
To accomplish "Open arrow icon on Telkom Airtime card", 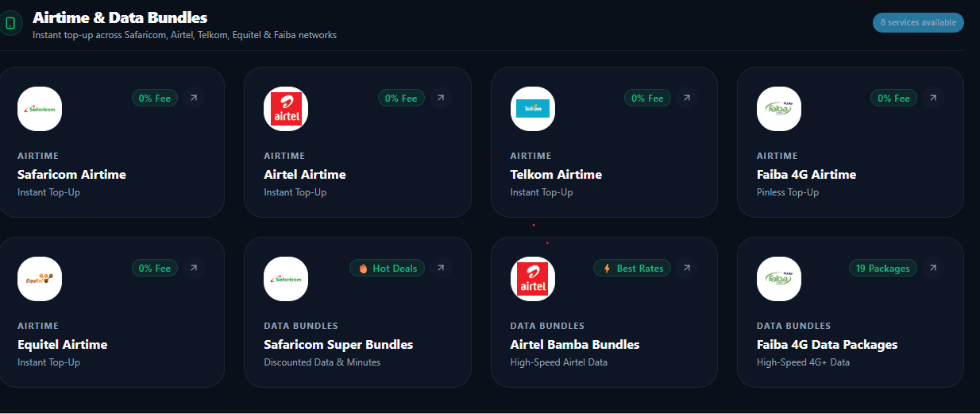I will point(686,98).
